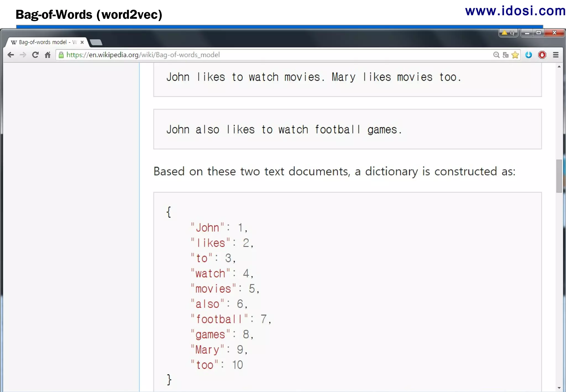Click the sentence 'John likes to watch movies. Mary likes movies too.'

pyautogui.click(x=314, y=77)
